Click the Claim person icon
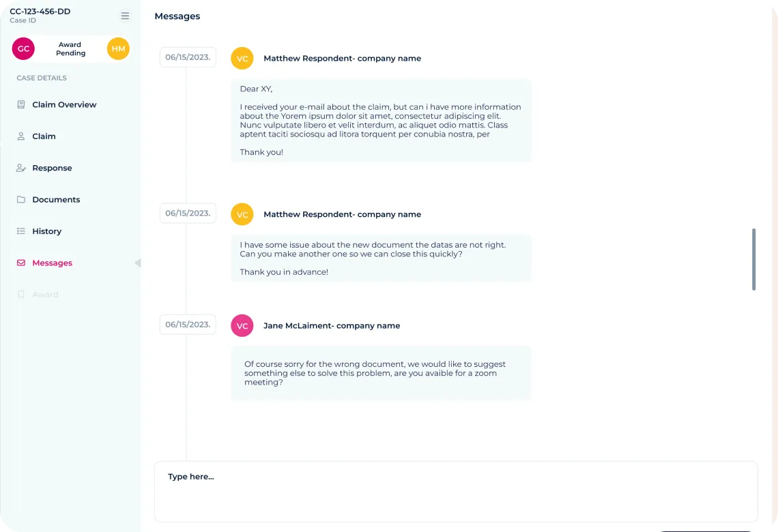778x532 pixels. [21, 136]
